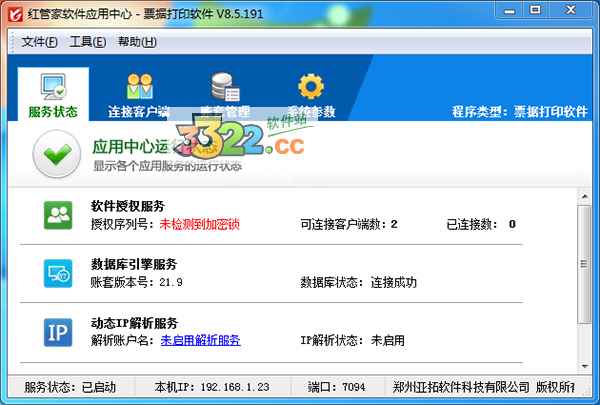This screenshot has height=405, width=600.
Task: Open the 帮助(H) menu
Action: point(137,42)
